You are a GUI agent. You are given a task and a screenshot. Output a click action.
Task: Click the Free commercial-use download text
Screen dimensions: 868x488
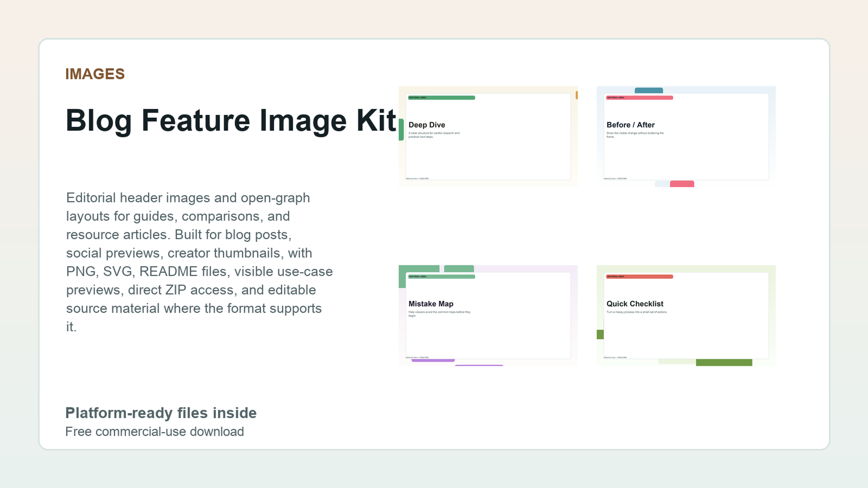tap(155, 431)
